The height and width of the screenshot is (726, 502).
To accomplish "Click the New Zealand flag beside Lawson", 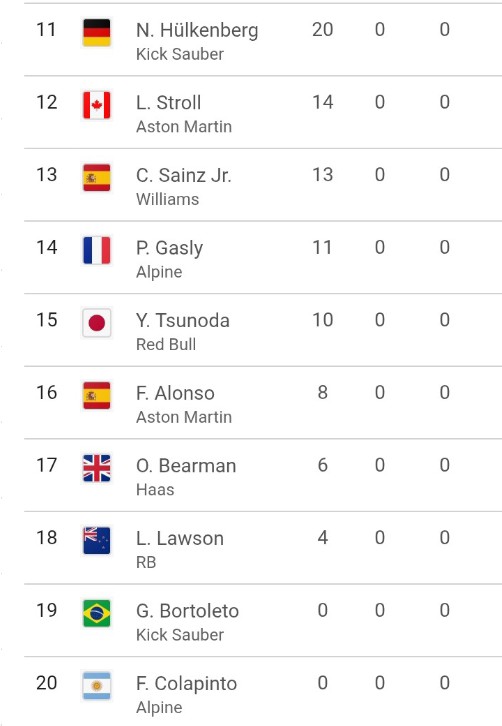I will pyautogui.click(x=96, y=541).
